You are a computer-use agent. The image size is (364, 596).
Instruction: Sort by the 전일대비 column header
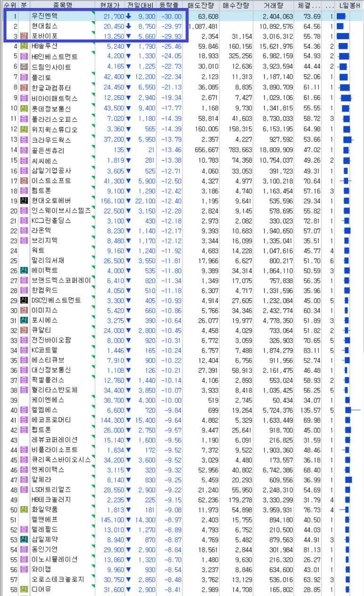[x=140, y=6]
